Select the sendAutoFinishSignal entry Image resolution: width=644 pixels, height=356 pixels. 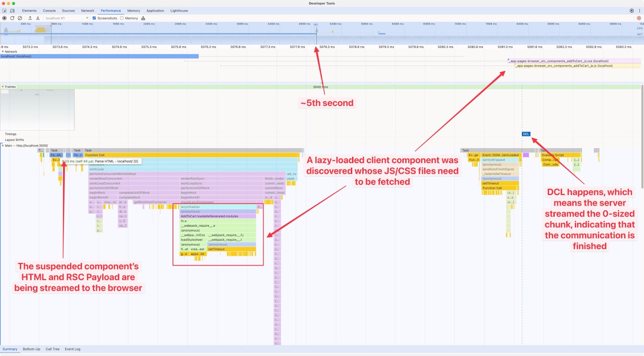click(500, 169)
